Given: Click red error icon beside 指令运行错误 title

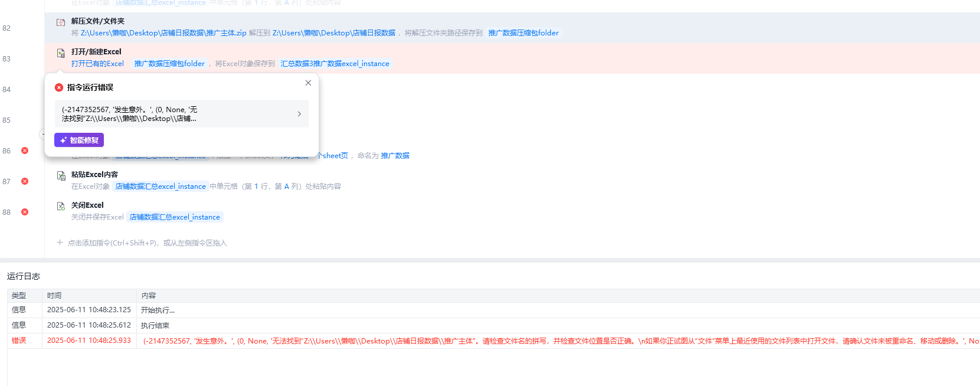Looking at the screenshot, I should click(59, 87).
